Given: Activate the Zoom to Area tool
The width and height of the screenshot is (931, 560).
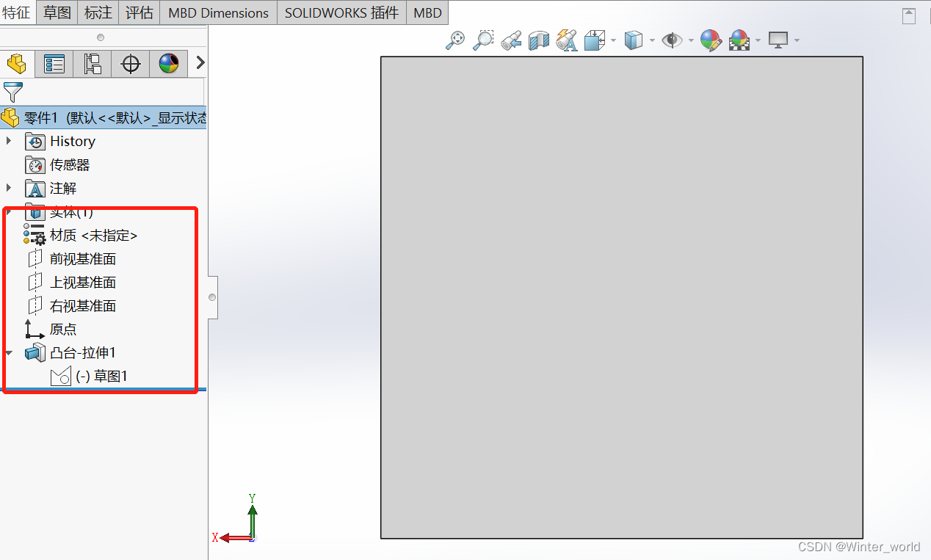Looking at the screenshot, I should coord(482,40).
